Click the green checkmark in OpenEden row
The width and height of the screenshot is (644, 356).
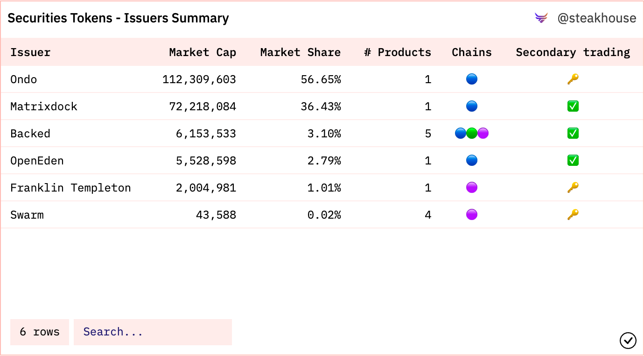(573, 161)
